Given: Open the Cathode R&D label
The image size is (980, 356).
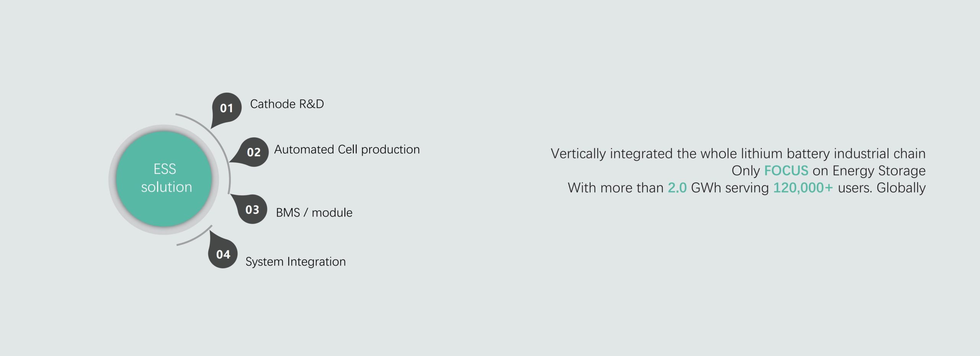Looking at the screenshot, I should coord(287,104).
